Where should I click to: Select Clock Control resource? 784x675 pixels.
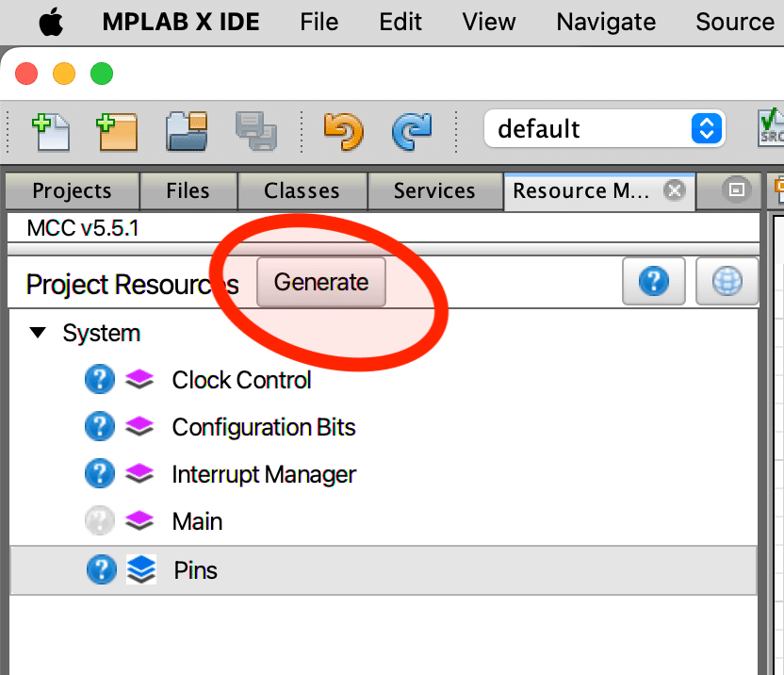pos(241,380)
